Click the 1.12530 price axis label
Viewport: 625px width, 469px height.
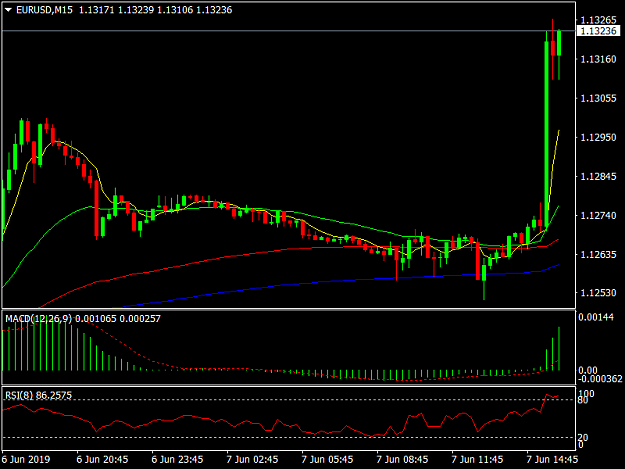coord(598,293)
